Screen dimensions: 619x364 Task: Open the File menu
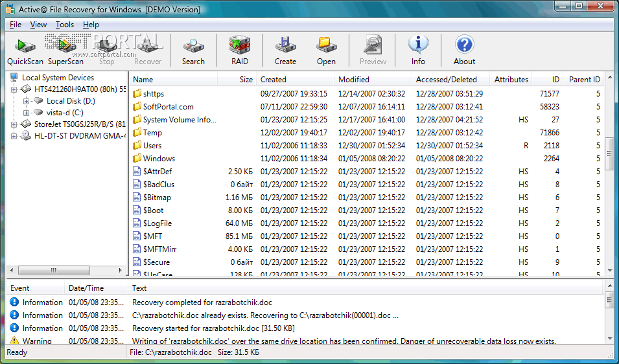tap(16, 25)
